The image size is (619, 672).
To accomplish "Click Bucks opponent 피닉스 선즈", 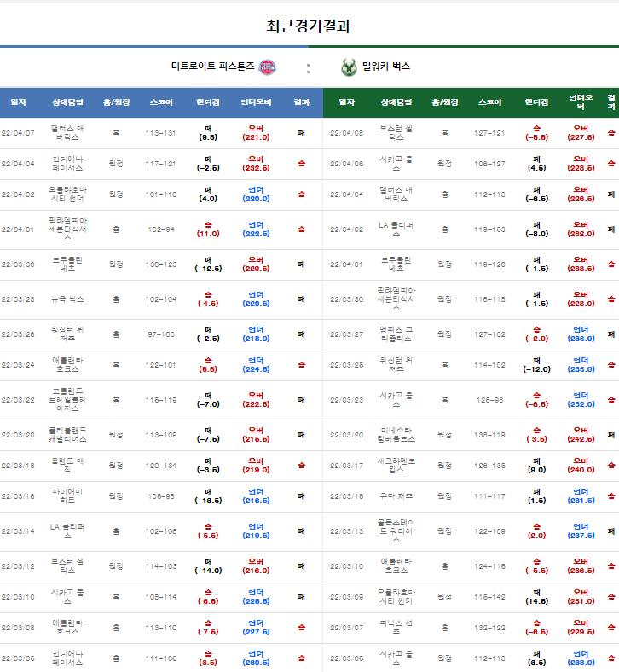I will [x=396, y=628].
